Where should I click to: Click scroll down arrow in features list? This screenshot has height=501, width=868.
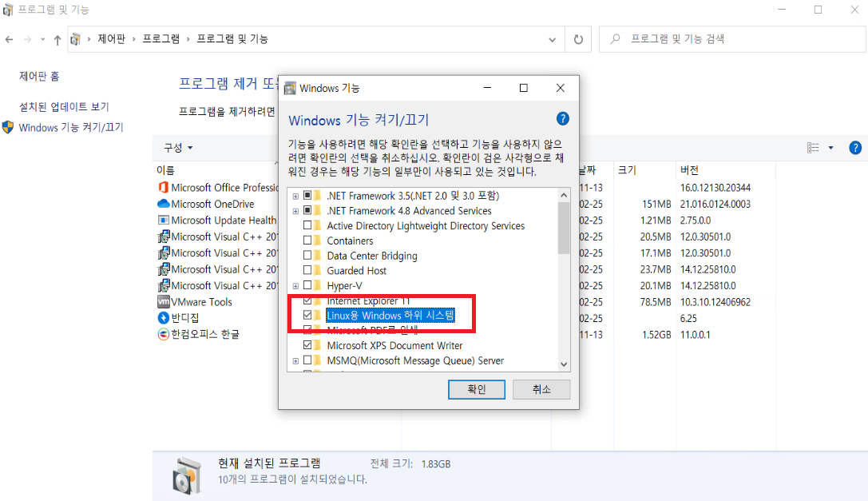tap(564, 364)
